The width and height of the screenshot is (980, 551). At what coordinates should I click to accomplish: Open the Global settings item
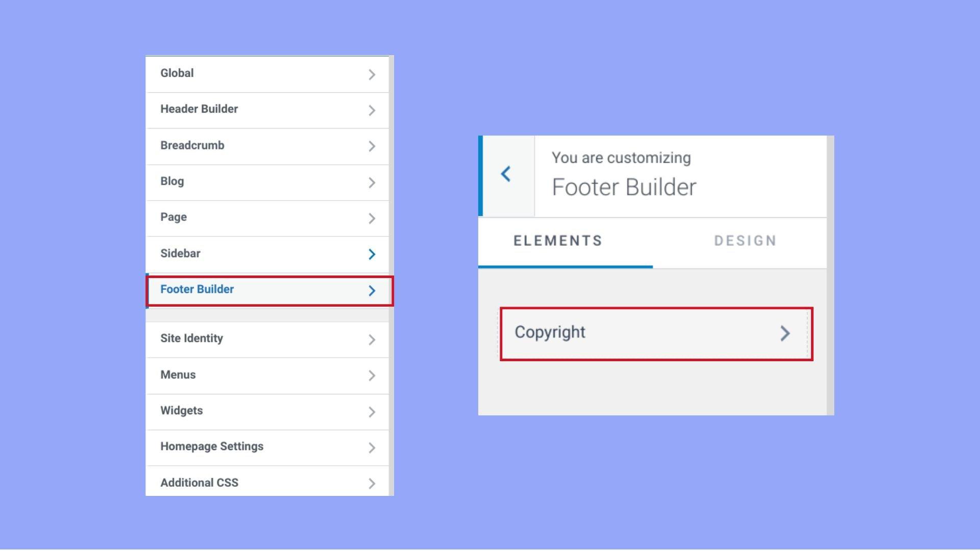click(x=267, y=74)
